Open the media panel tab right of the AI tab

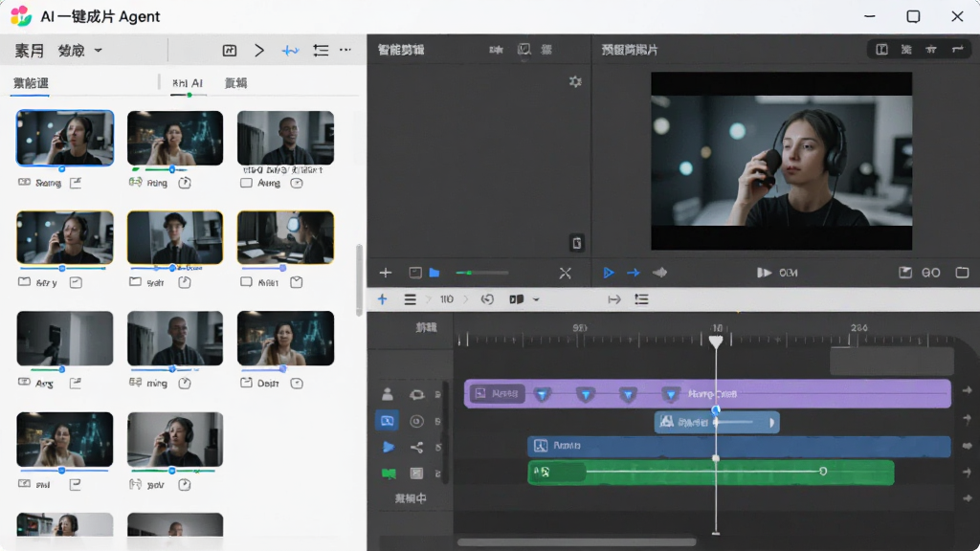point(235,83)
